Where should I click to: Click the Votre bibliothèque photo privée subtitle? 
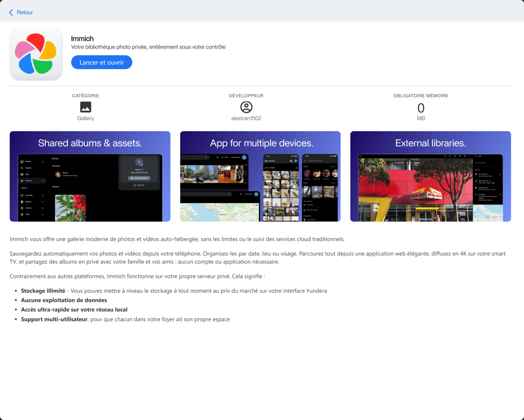pos(148,47)
